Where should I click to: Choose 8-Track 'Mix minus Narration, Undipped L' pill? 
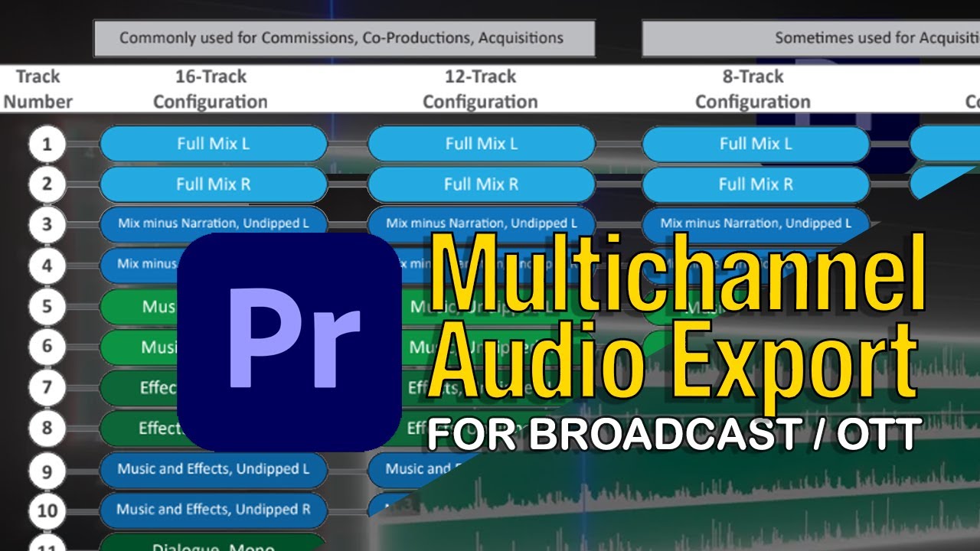(756, 223)
